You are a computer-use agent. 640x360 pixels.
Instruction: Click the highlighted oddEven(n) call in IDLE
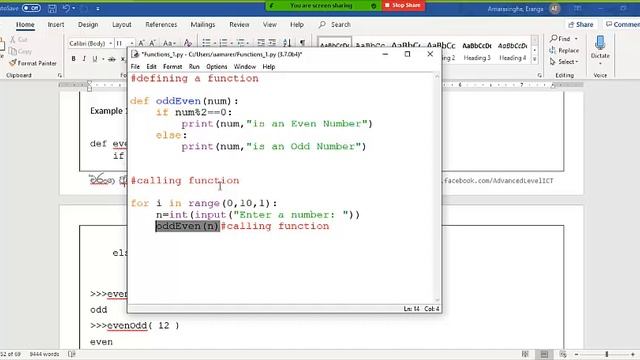tap(187, 226)
